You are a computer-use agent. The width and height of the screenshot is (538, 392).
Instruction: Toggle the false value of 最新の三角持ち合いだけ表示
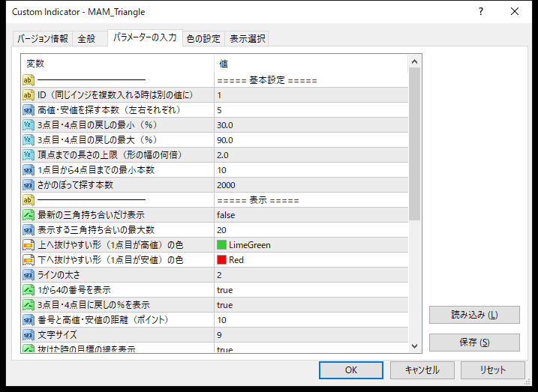[x=311, y=215]
